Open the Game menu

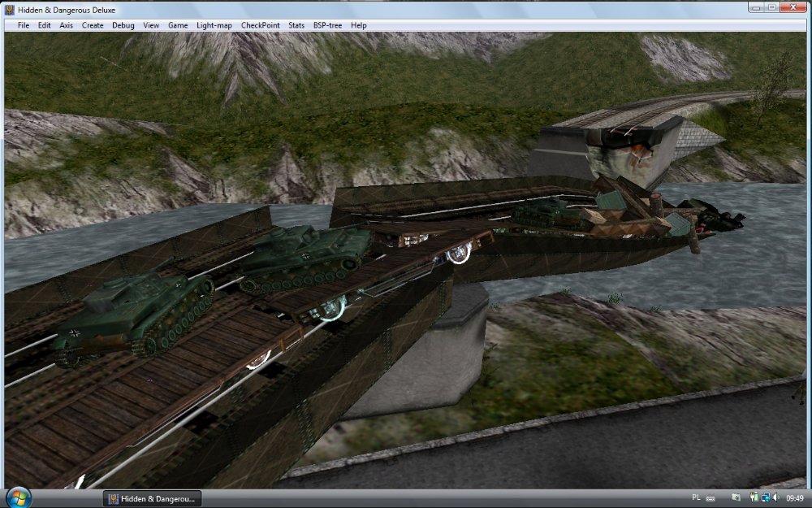click(x=178, y=25)
